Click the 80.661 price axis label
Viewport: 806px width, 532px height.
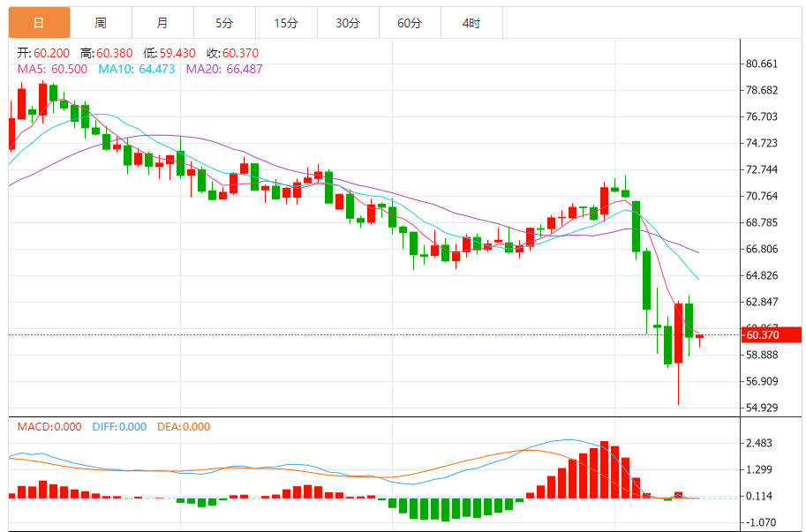click(762, 64)
